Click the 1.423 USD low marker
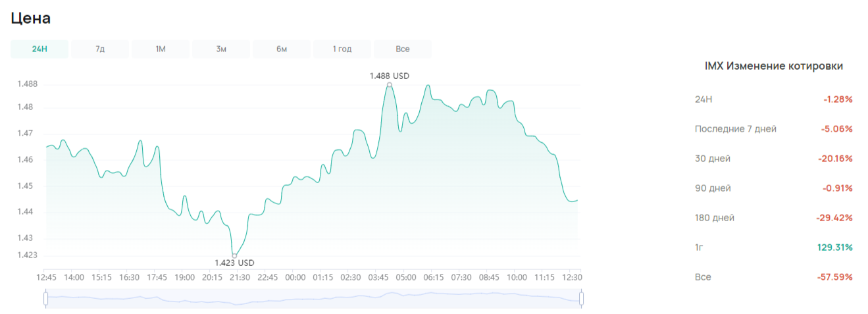This screenshot has width=868, height=314. coord(234,255)
